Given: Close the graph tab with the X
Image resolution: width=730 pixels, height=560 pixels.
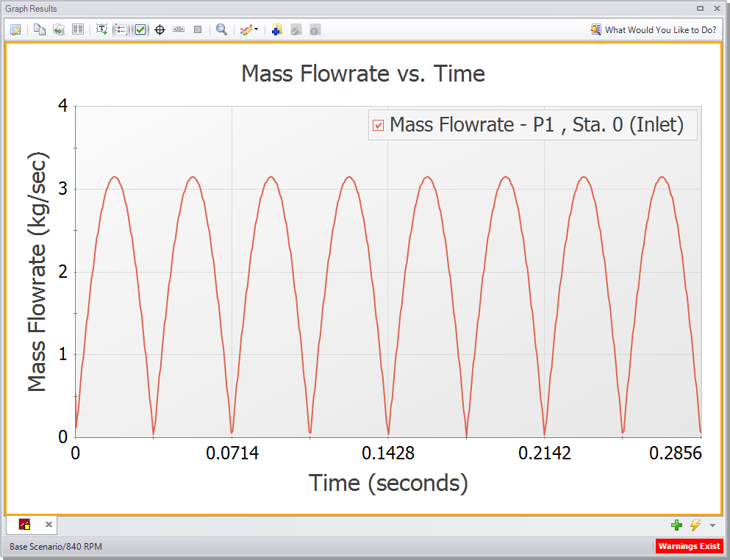Looking at the screenshot, I should coord(49,525).
